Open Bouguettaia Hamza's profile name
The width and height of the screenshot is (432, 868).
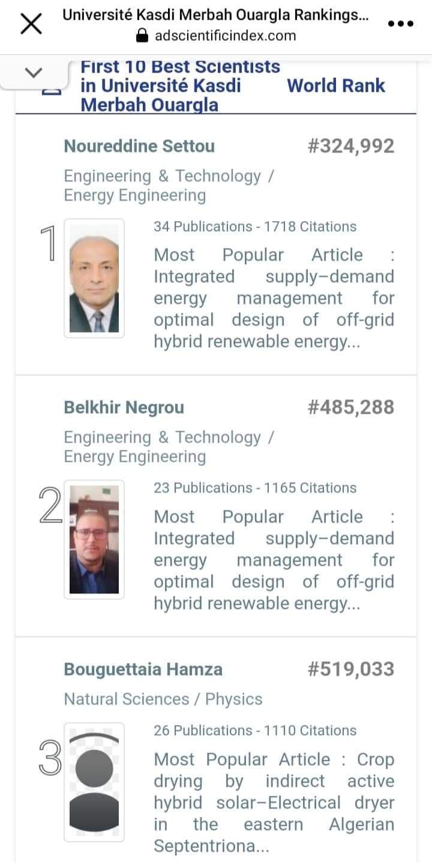coord(143,669)
